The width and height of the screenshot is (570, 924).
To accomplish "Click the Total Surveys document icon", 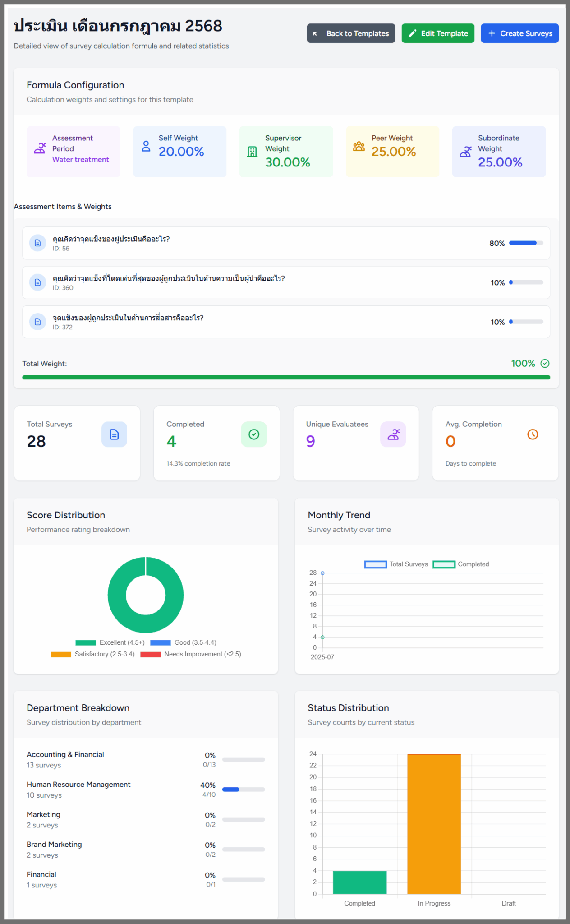I will pyautogui.click(x=114, y=434).
